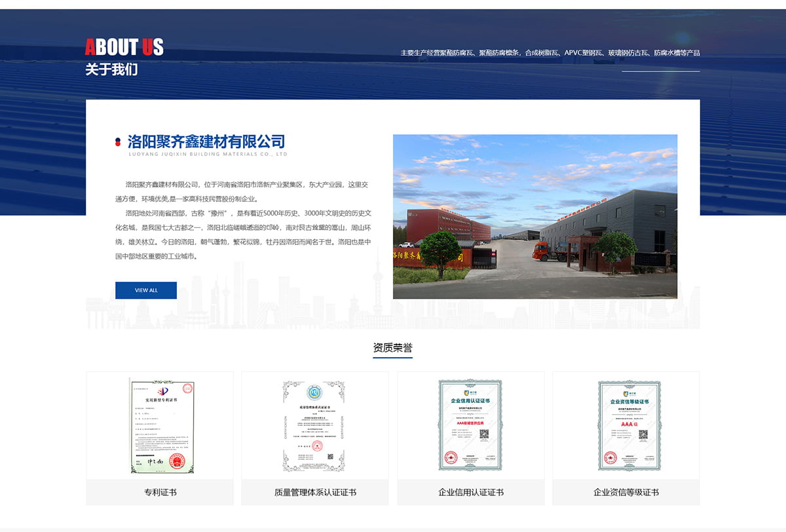Click the 关于我们 subtitle
Viewport: 786px width, 532px height.
pyautogui.click(x=111, y=69)
